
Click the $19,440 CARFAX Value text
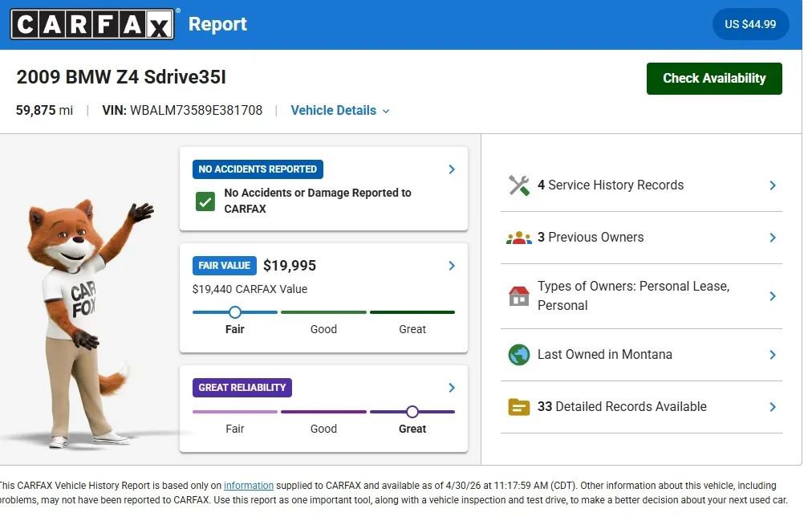(250, 289)
